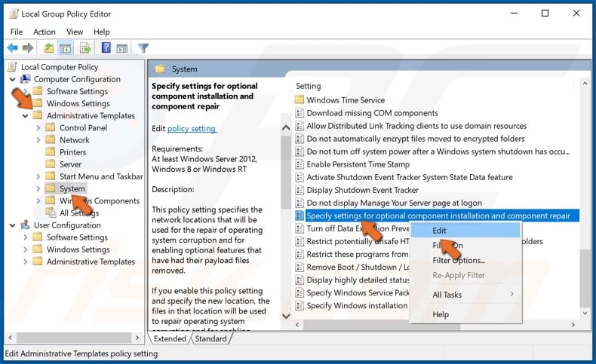Image resolution: width=596 pixels, height=364 pixels.
Task: Collapse Administrative Templates under Computer Configuration
Action: (x=25, y=116)
